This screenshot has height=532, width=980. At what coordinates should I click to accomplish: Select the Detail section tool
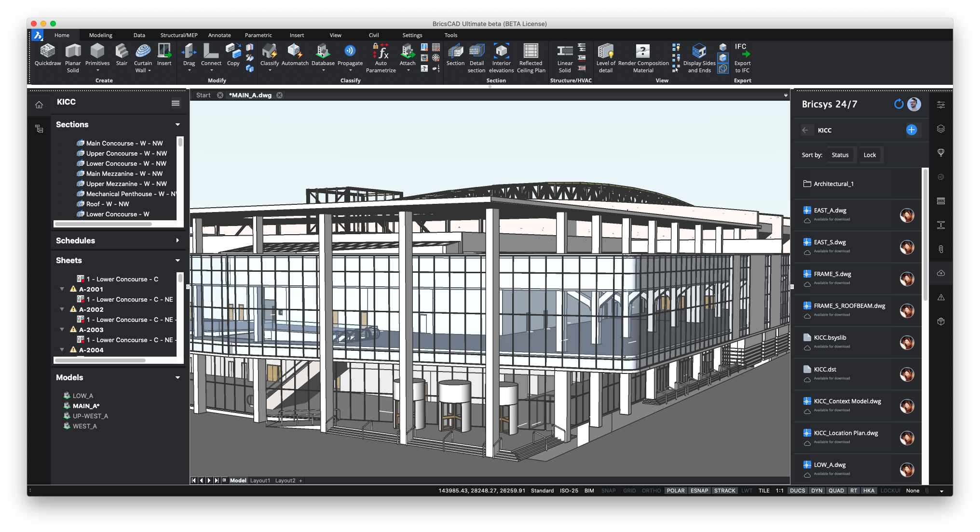[x=476, y=58]
